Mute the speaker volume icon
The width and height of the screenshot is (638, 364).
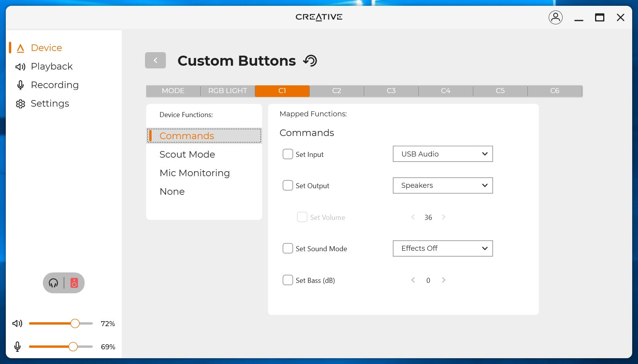coord(17,323)
